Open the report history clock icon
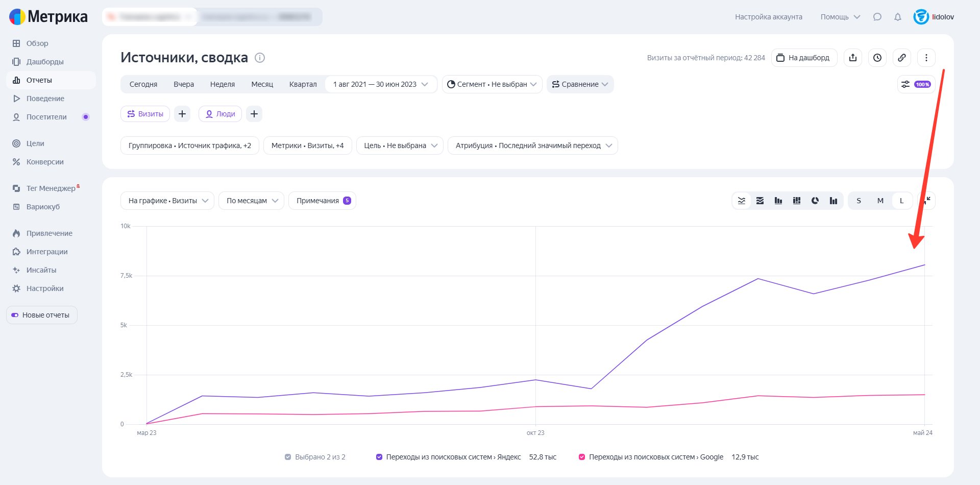The width and height of the screenshot is (980, 485). [x=877, y=58]
